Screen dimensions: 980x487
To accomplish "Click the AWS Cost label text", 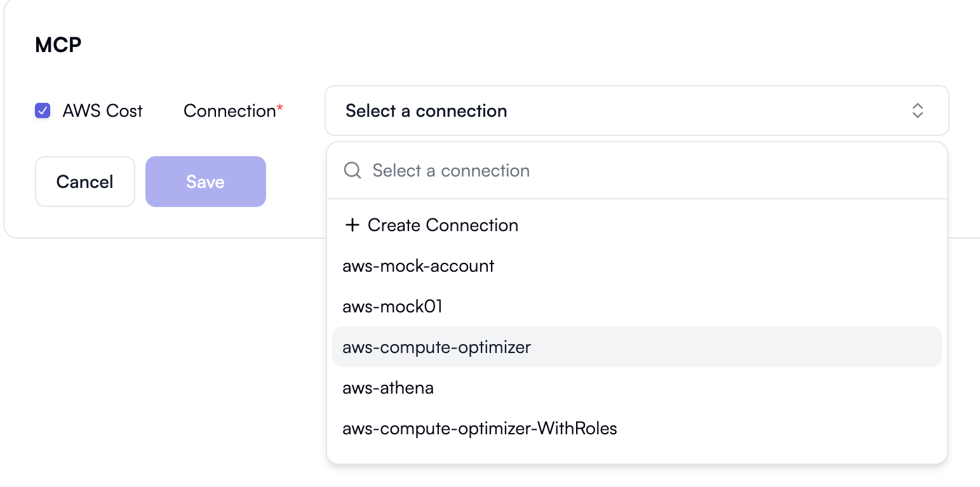I will point(102,110).
